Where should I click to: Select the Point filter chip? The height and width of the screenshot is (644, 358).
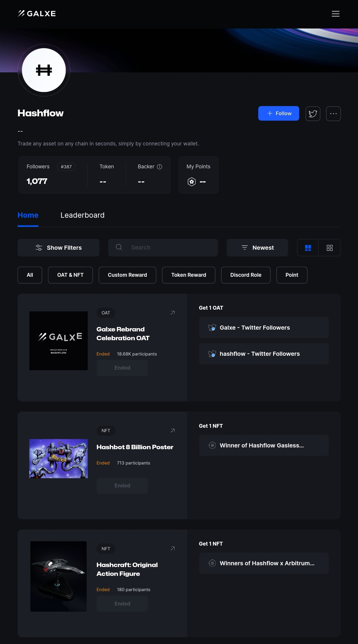[x=292, y=275]
